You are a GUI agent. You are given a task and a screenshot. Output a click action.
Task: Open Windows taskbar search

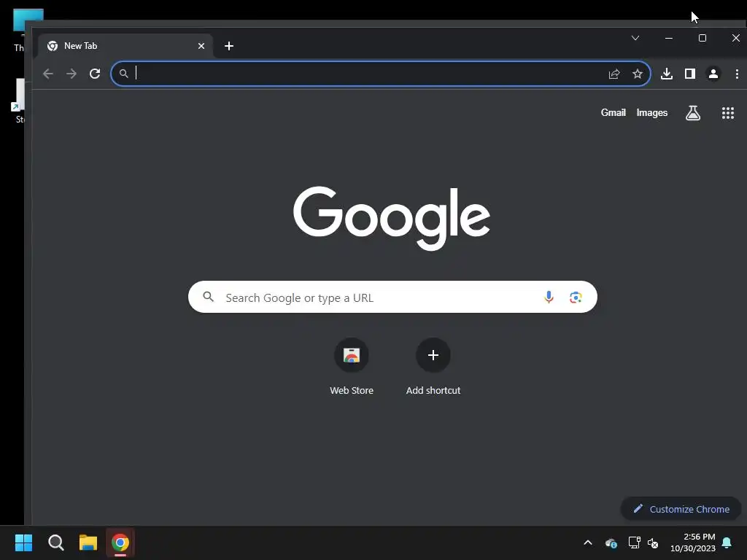[x=55, y=542]
